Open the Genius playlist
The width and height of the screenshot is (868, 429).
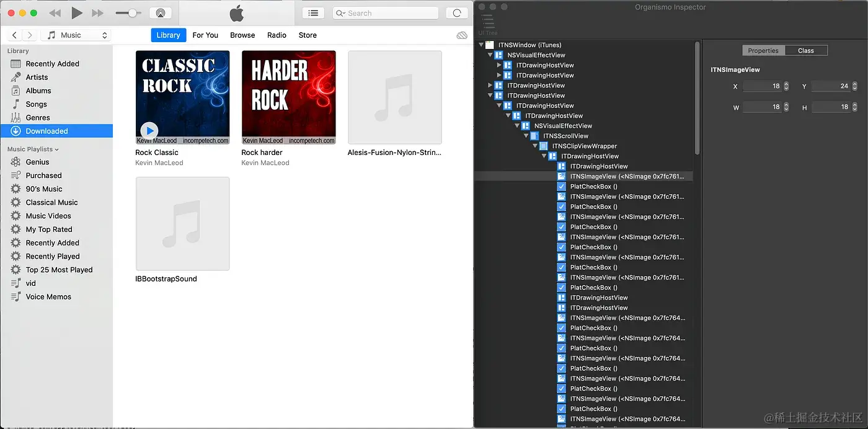56,162
